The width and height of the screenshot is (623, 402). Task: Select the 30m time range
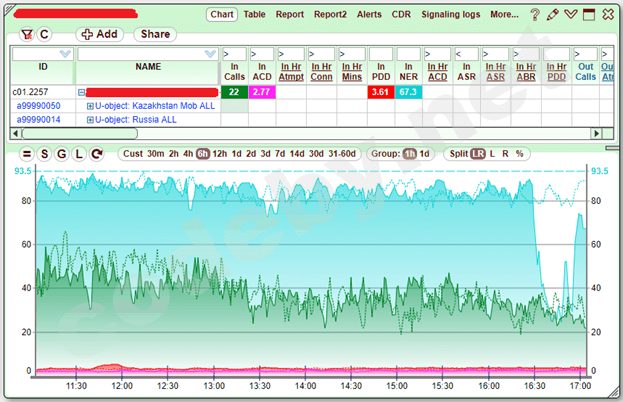(x=155, y=154)
